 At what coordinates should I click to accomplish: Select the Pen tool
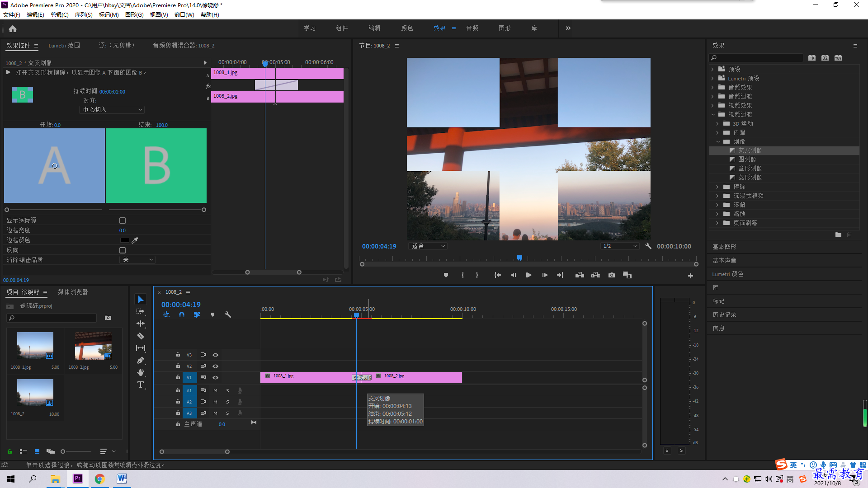(141, 360)
